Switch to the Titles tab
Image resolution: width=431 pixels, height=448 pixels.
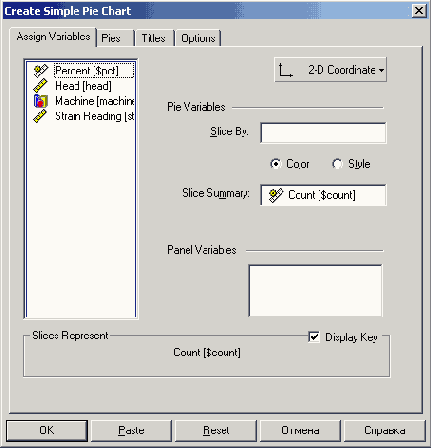click(154, 38)
